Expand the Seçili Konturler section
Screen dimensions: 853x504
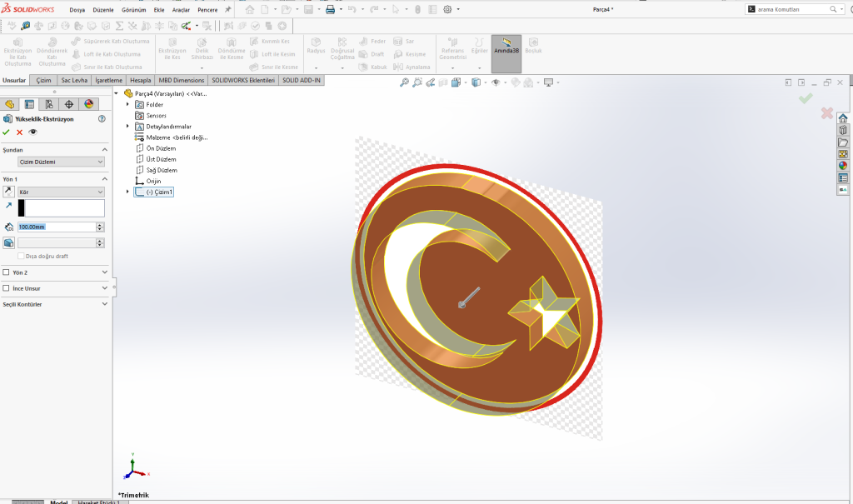104,304
